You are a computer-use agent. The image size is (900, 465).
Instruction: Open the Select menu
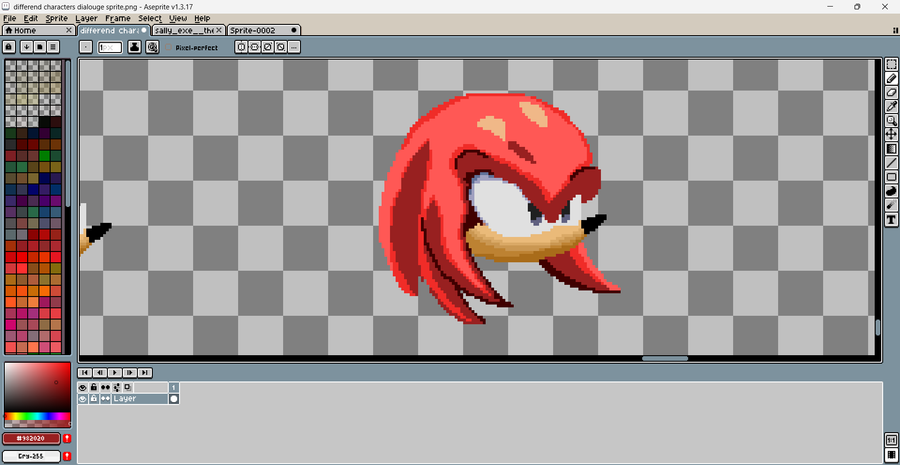(150, 18)
